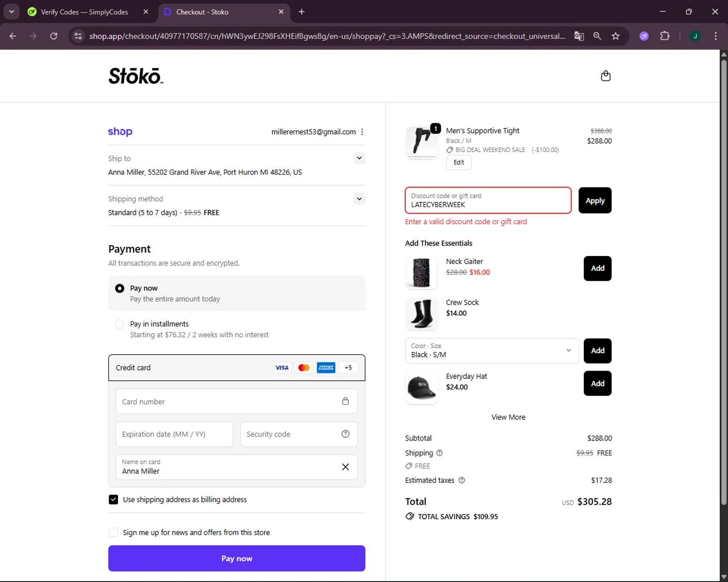Click the Everyday Hat thumbnail
The width and height of the screenshot is (728, 582).
[421, 388]
